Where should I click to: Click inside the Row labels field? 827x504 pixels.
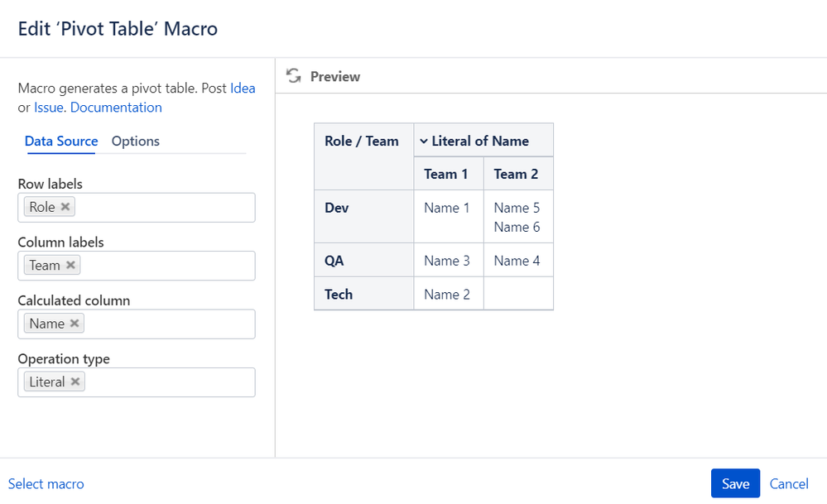pos(166,208)
